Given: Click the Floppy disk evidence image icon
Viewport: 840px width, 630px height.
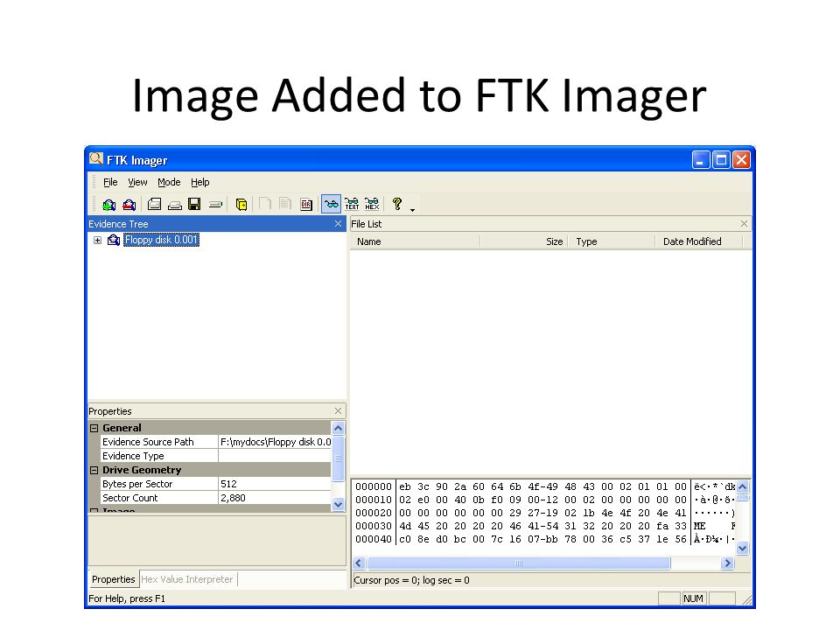Looking at the screenshot, I should [x=114, y=240].
